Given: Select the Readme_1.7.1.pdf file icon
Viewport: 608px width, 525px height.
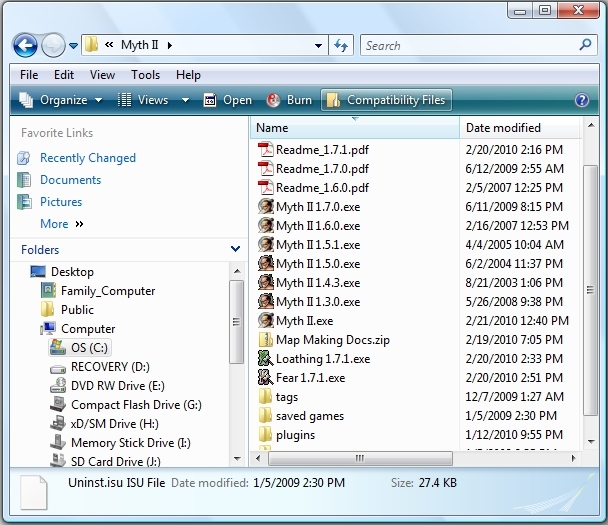Looking at the screenshot, I should [266, 150].
